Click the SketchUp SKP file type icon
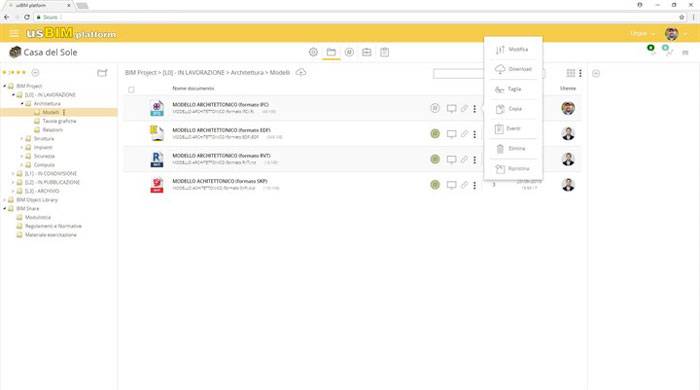 click(x=157, y=185)
